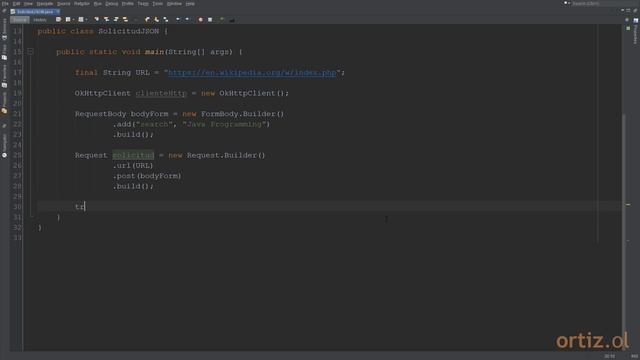Viewport: 640px width, 360px height.
Task: Open the Navigate menu
Action: (45, 4)
